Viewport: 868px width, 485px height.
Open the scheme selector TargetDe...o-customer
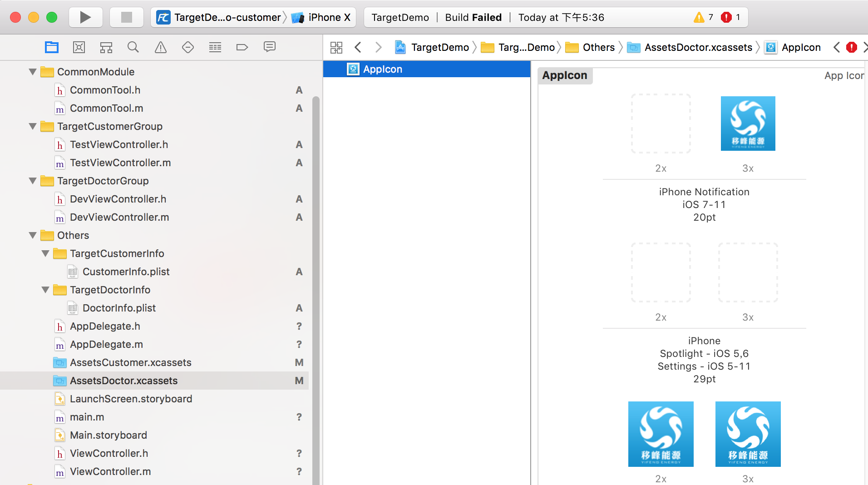[219, 17]
